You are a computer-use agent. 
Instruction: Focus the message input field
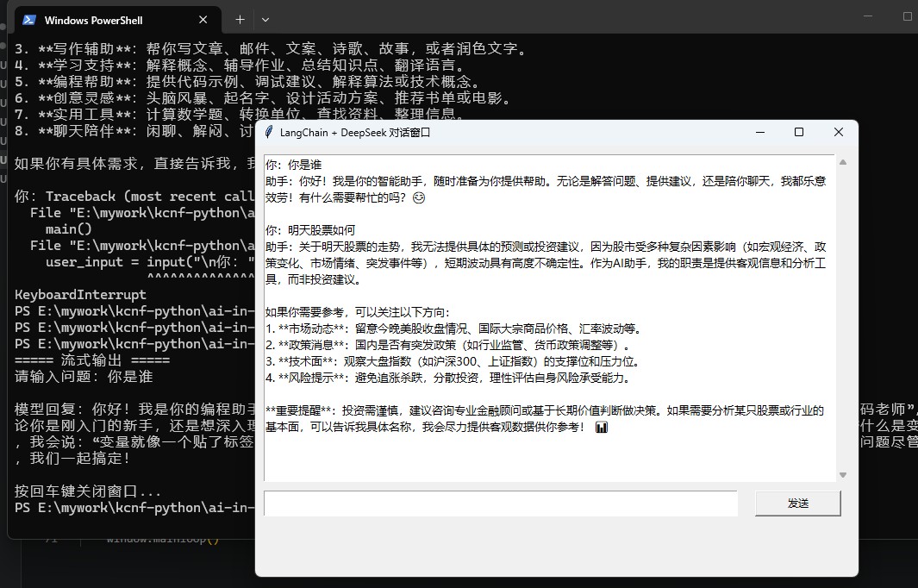point(501,504)
